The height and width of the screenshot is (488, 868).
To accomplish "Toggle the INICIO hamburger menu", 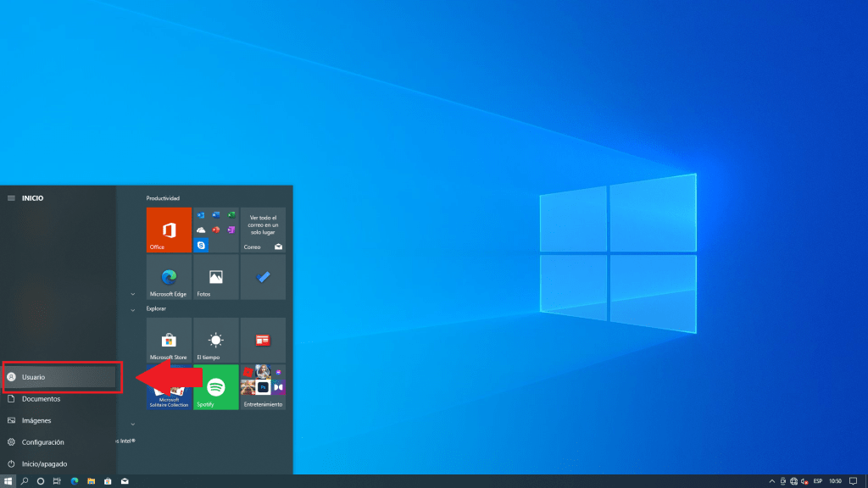I will (11, 198).
